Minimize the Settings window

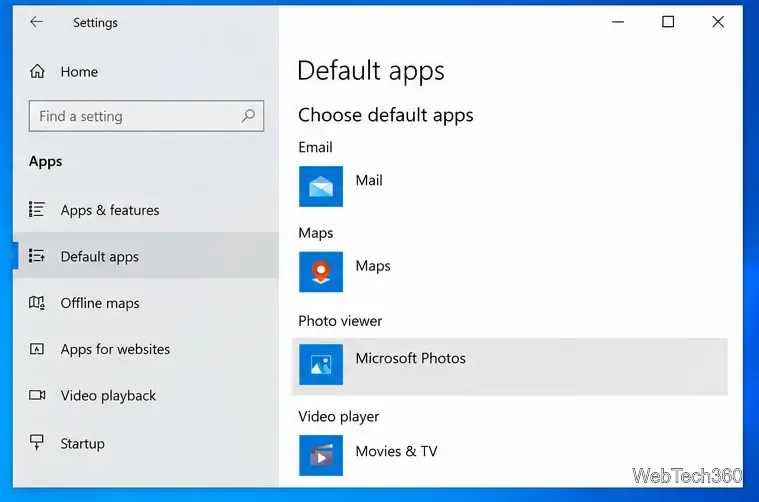click(618, 22)
